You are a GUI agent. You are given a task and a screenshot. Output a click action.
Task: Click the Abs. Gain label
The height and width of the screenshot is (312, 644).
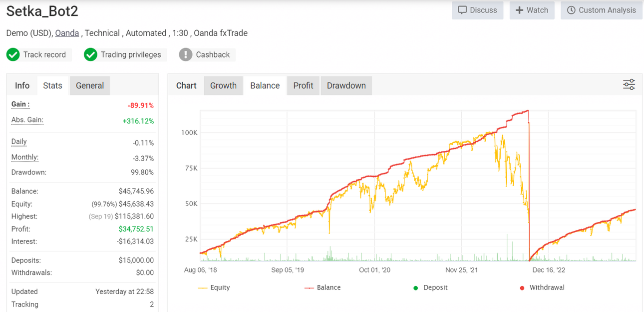[x=27, y=119]
